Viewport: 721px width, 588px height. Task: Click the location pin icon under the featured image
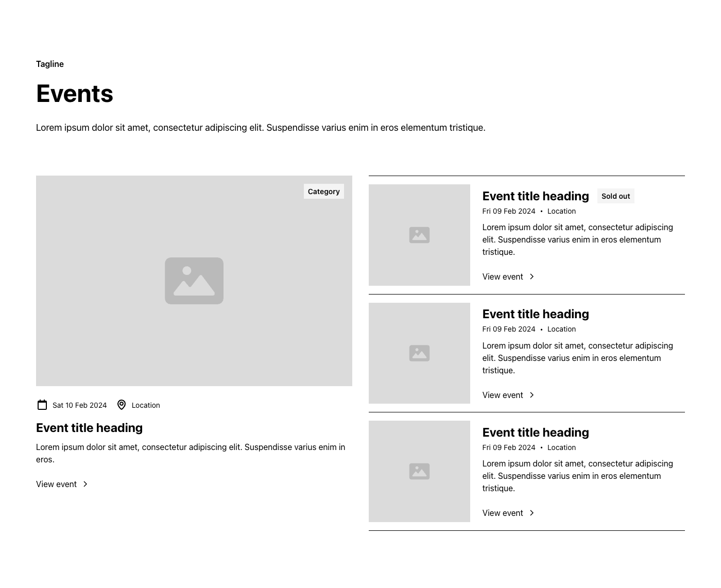(122, 405)
